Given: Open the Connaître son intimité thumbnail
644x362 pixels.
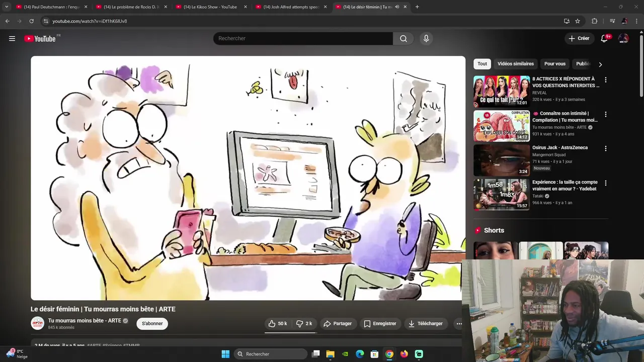Looking at the screenshot, I should point(502,126).
